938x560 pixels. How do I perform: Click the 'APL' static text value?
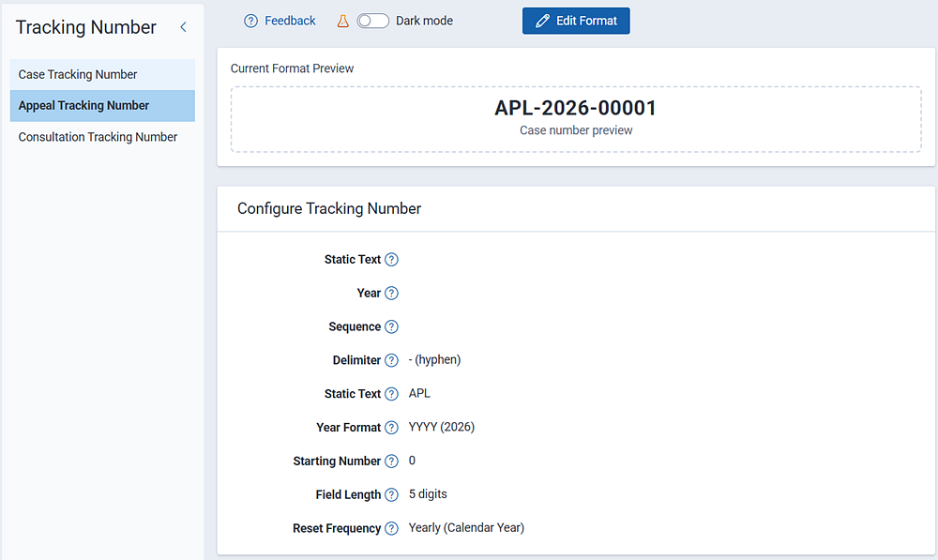419,393
